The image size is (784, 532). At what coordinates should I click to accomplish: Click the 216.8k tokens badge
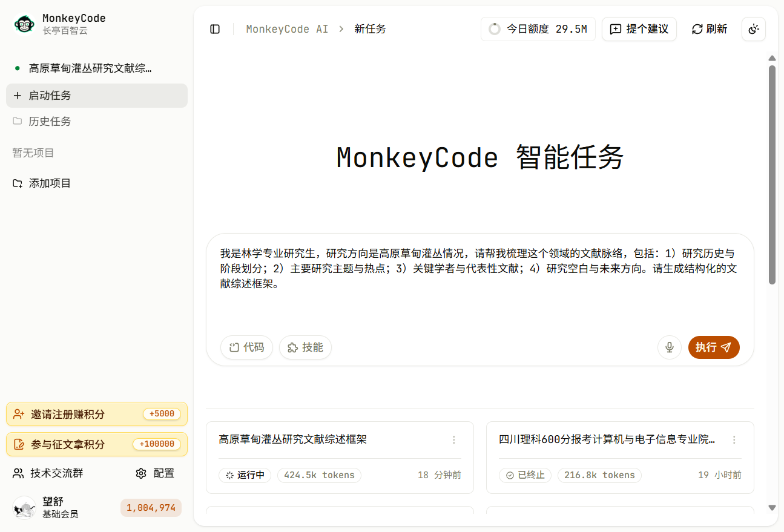tap(599, 475)
